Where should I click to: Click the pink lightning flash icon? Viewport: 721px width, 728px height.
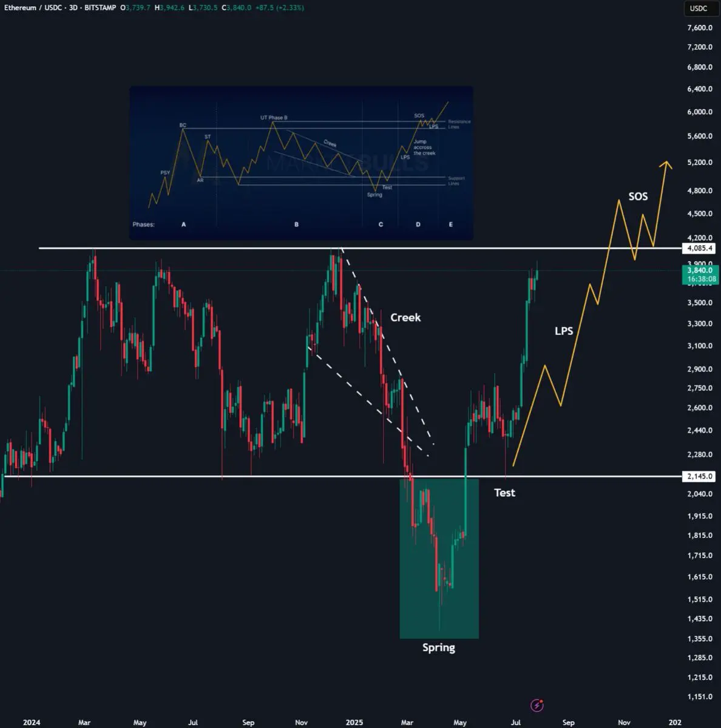(x=537, y=705)
